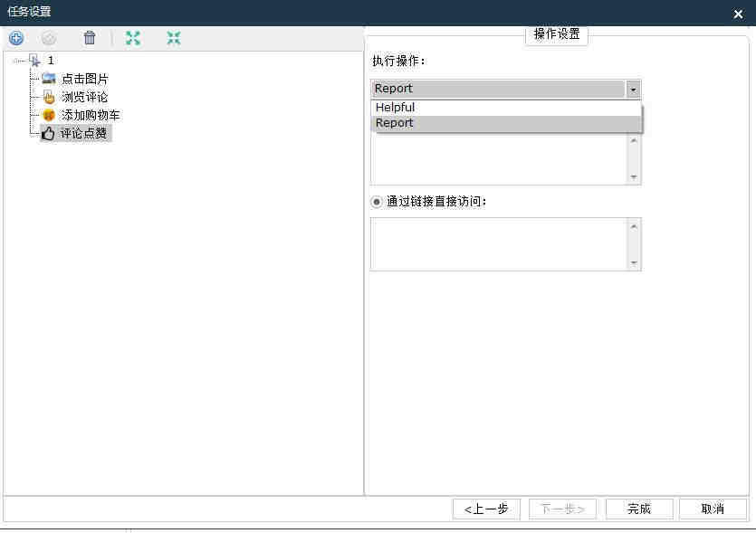Click the greyed-out edit icon in toolbar
756x533 pixels.
click(49, 38)
